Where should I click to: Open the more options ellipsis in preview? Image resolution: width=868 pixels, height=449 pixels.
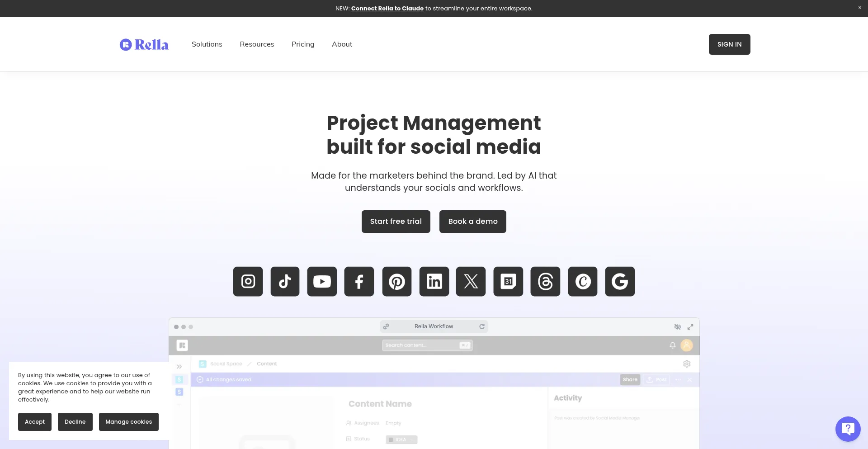(x=678, y=380)
